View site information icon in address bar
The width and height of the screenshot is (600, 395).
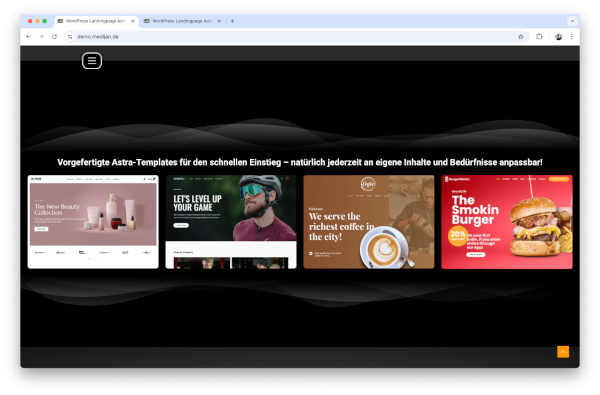click(x=70, y=37)
